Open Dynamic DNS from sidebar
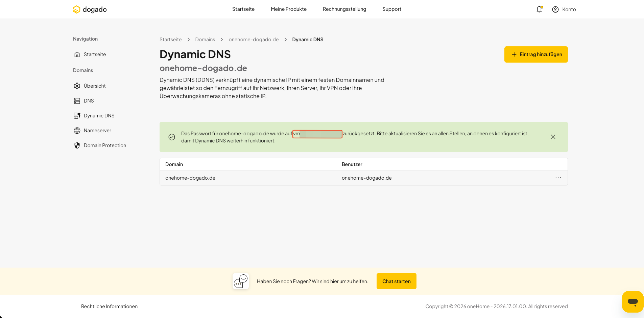Screen dimensions: 644x318 99,116
